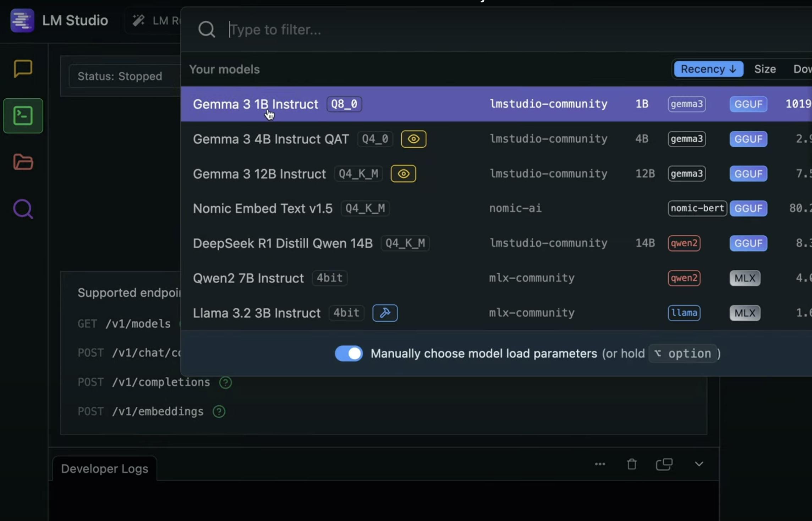Screen dimensions: 812x521
Task: Open the Discover search sidebar icon
Action: pyautogui.click(x=23, y=209)
